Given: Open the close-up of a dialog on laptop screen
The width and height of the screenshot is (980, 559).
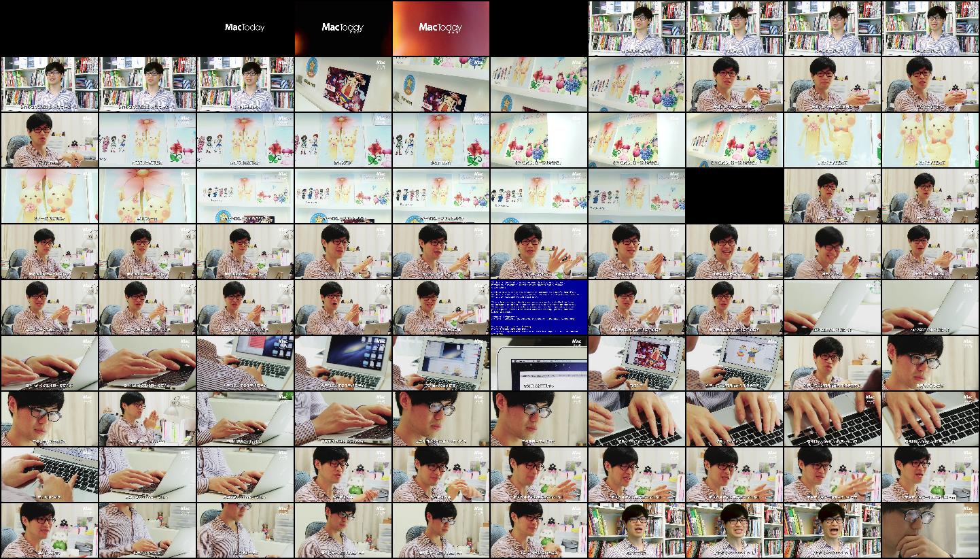Looking at the screenshot, I should click(539, 363).
